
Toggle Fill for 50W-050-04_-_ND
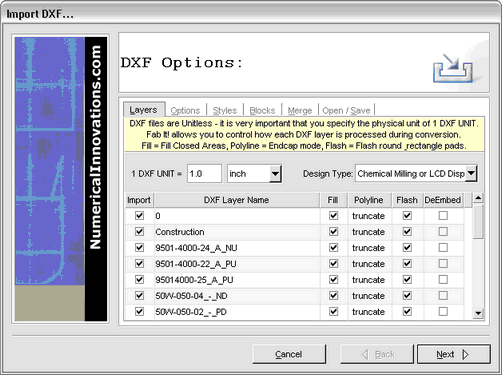coord(333,296)
